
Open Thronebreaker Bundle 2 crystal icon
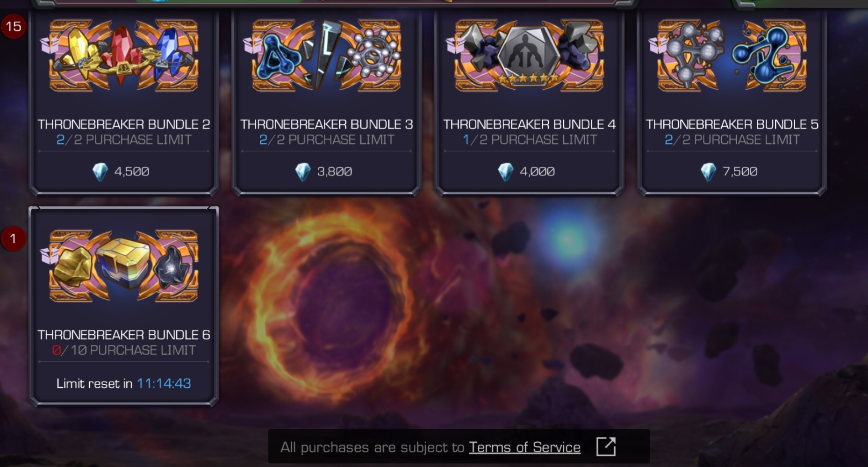(x=123, y=55)
